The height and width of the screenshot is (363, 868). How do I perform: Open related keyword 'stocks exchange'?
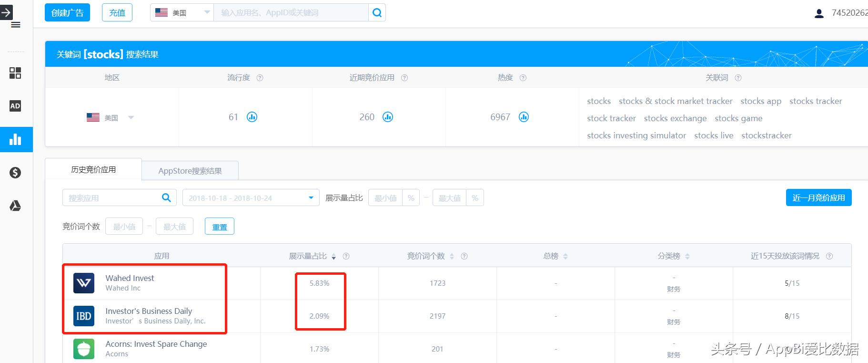[675, 118]
